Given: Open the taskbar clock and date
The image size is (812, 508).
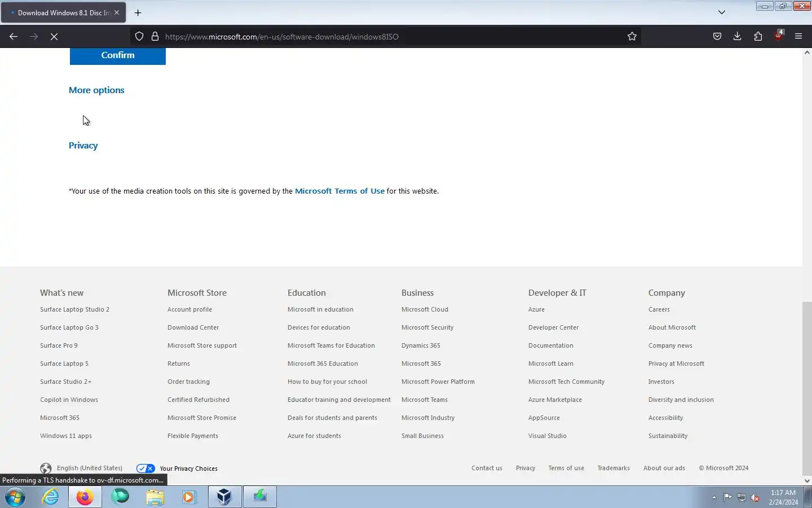Looking at the screenshot, I should click(783, 497).
